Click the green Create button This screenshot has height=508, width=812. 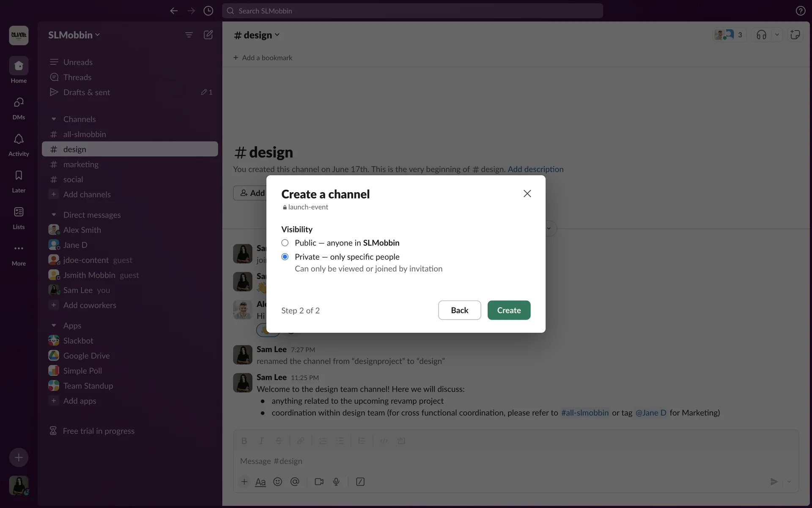[x=509, y=310]
